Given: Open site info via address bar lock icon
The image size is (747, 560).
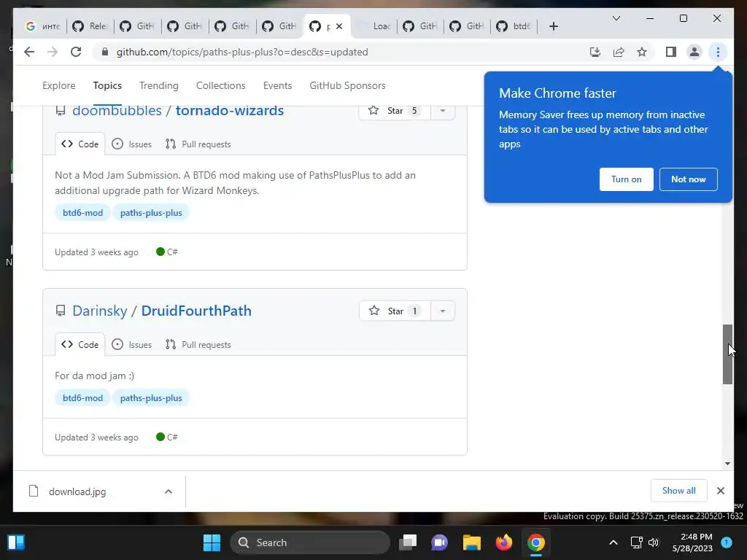Looking at the screenshot, I should click(x=105, y=52).
